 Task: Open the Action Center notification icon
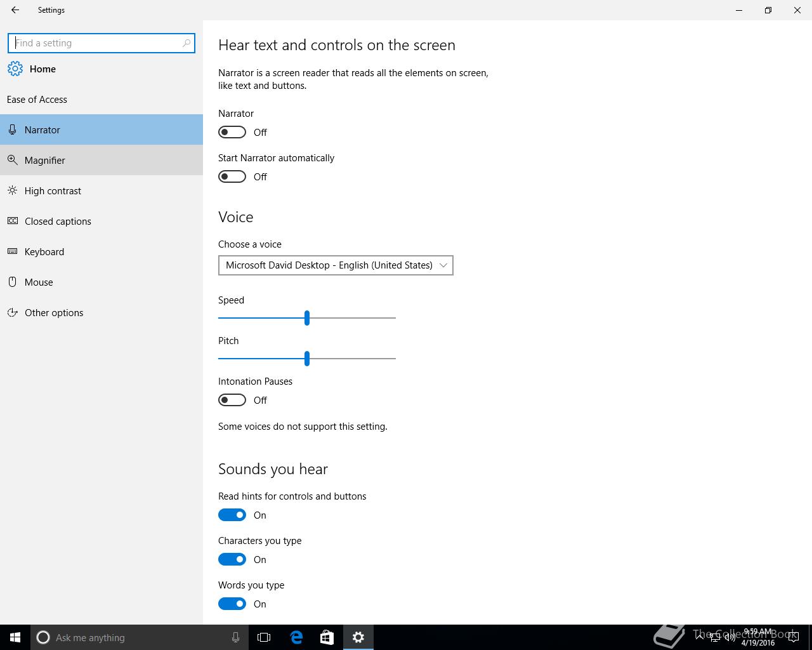tap(793, 637)
